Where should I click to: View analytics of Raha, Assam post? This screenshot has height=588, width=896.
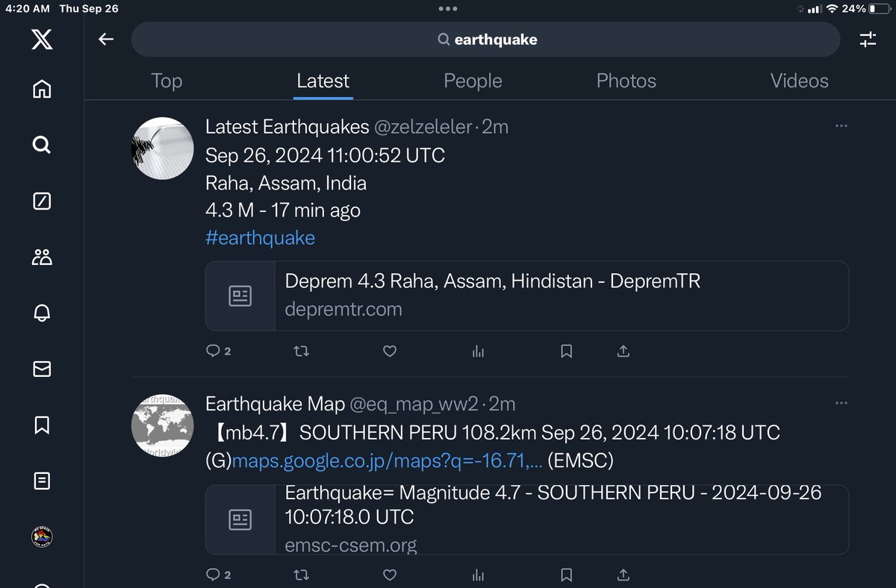[478, 351]
